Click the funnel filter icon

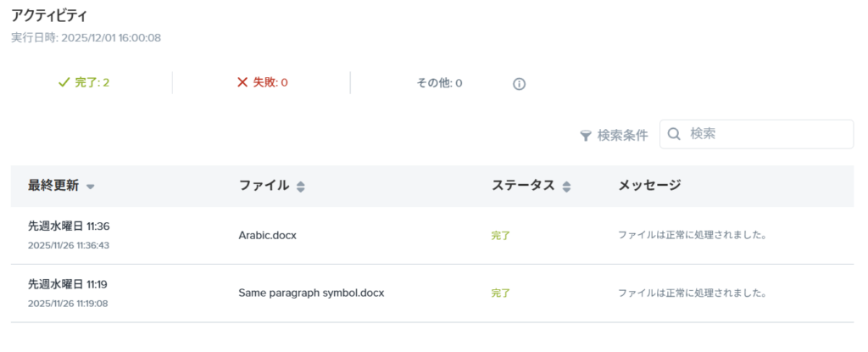(x=586, y=136)
